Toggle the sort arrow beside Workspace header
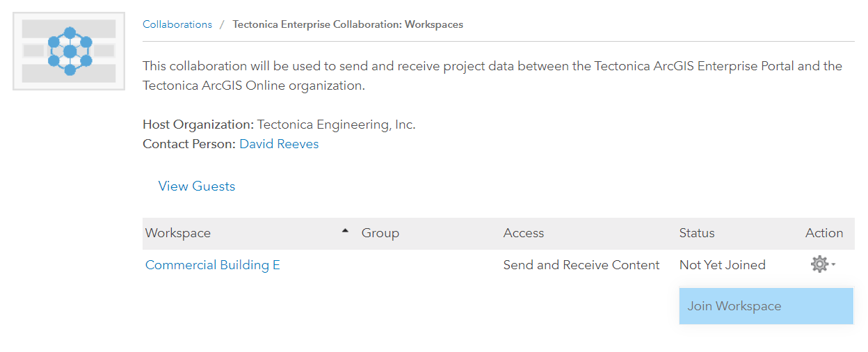 point(345,232)
